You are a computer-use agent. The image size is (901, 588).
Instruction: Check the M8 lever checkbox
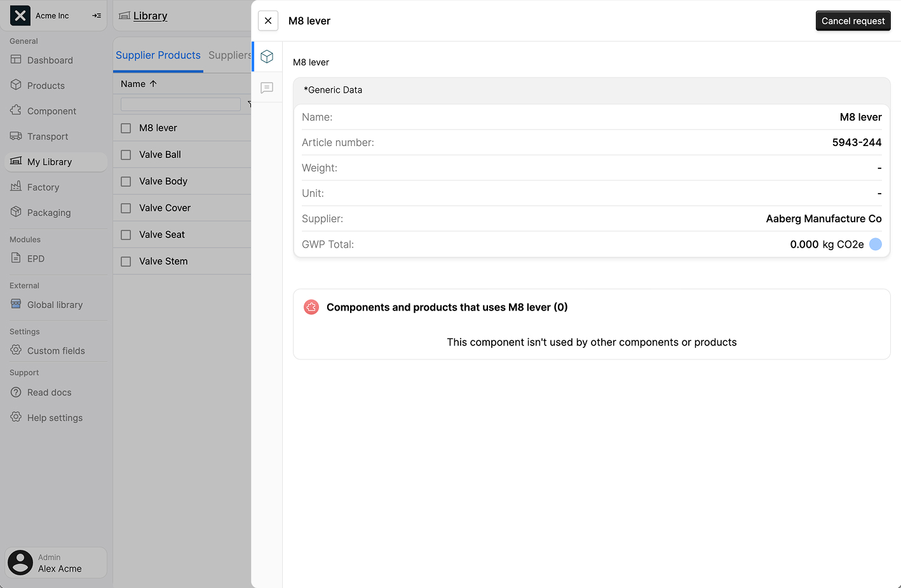pyautogui.click(x=125, y=128)
